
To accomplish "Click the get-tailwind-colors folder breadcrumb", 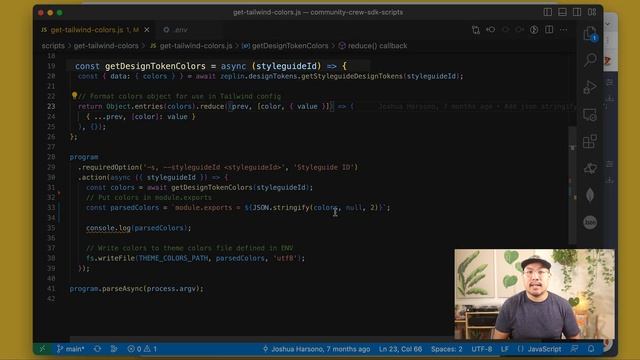I will 106,46.
